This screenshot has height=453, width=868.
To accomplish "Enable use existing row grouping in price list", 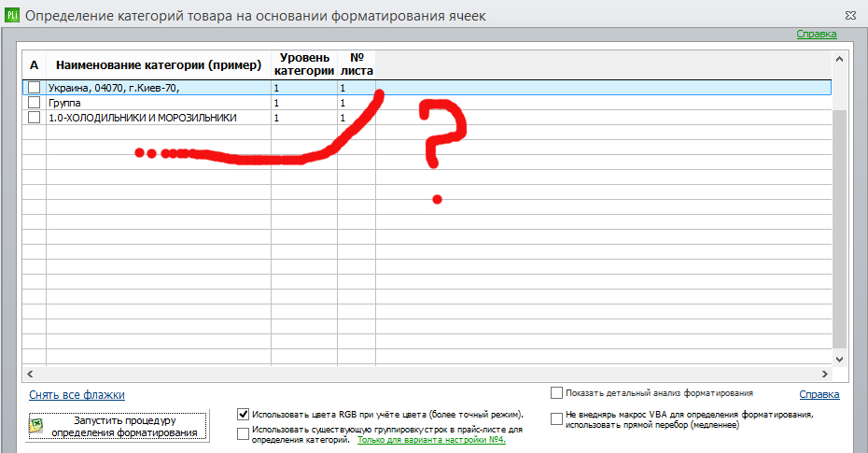I will (x=243, y=433).
